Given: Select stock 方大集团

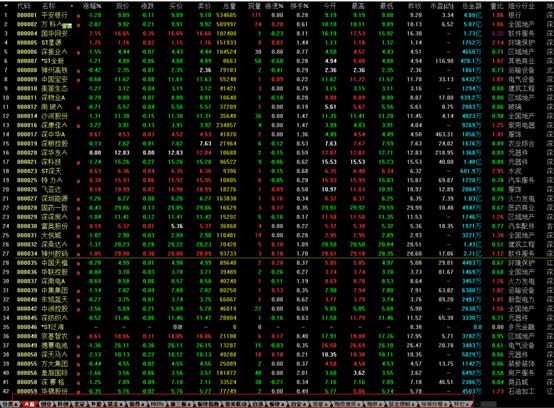Looking at the screenshot, I should [x=54, y=364].
